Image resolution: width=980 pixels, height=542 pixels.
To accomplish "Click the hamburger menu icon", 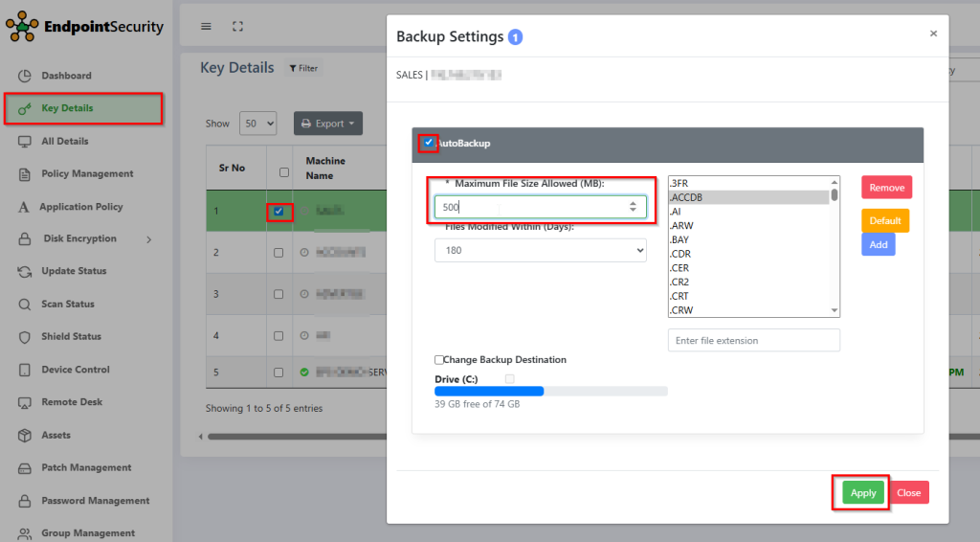I will tap(206, 27).
